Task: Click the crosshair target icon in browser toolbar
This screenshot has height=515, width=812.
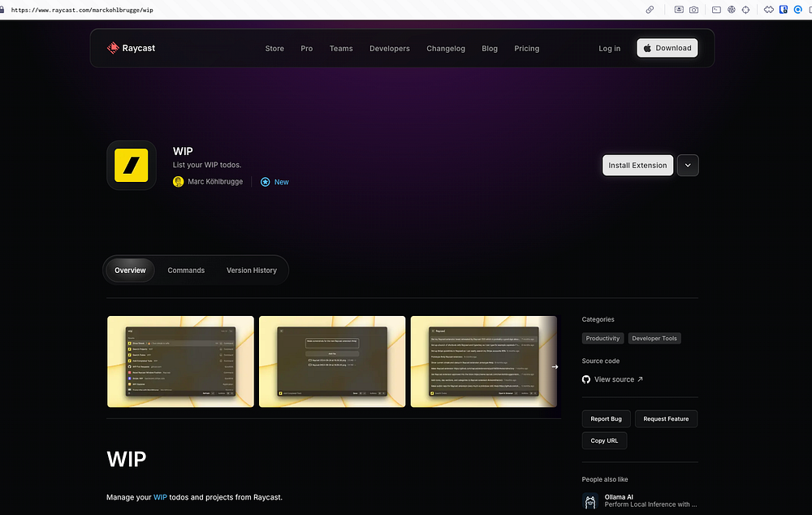Action: [745, 9]
